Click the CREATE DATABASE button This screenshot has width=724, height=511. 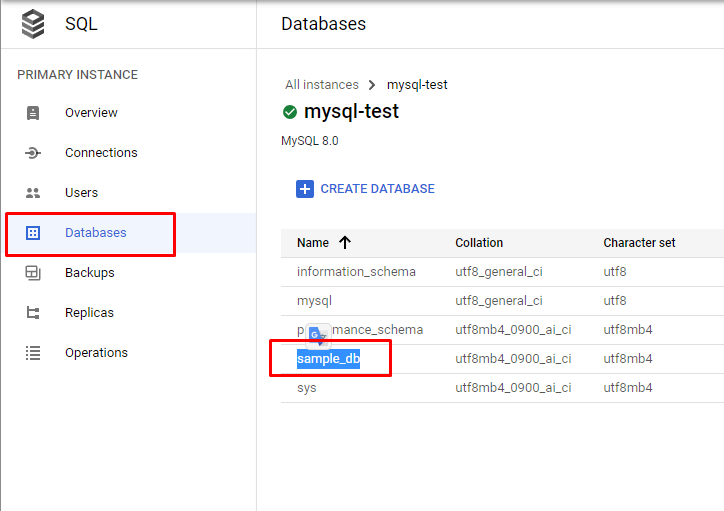click(377, 189)
